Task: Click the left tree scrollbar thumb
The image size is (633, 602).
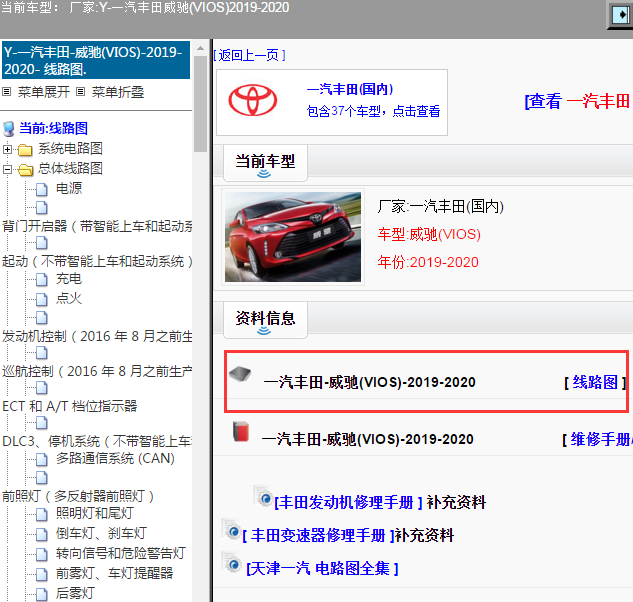Action: 200,104
